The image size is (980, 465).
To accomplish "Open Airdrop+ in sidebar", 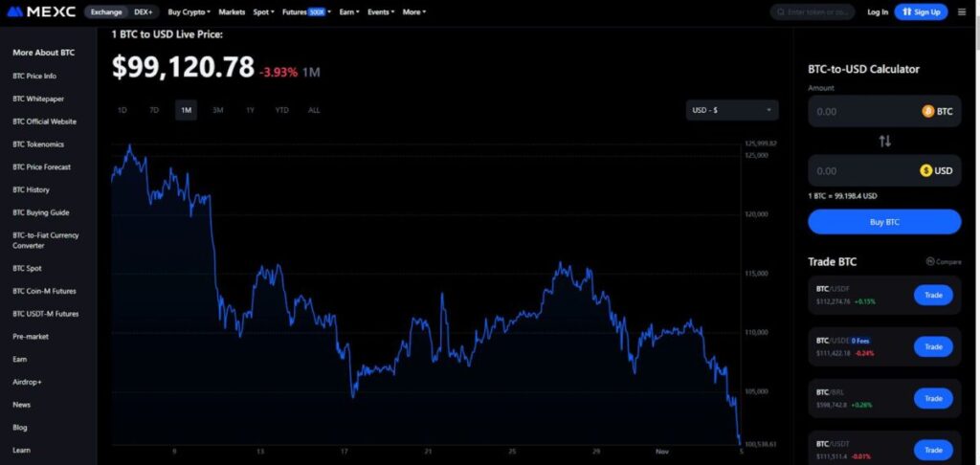I will coord(27,382).
